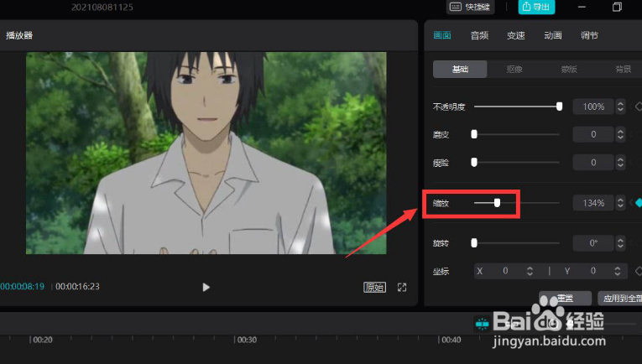Click the X coordinate value field

click(505, 271)
